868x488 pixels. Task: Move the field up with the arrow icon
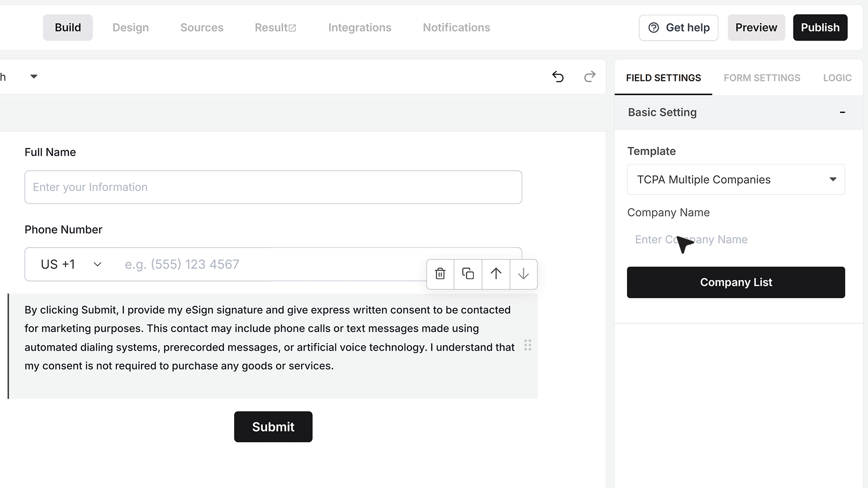[x=496, y=274]
